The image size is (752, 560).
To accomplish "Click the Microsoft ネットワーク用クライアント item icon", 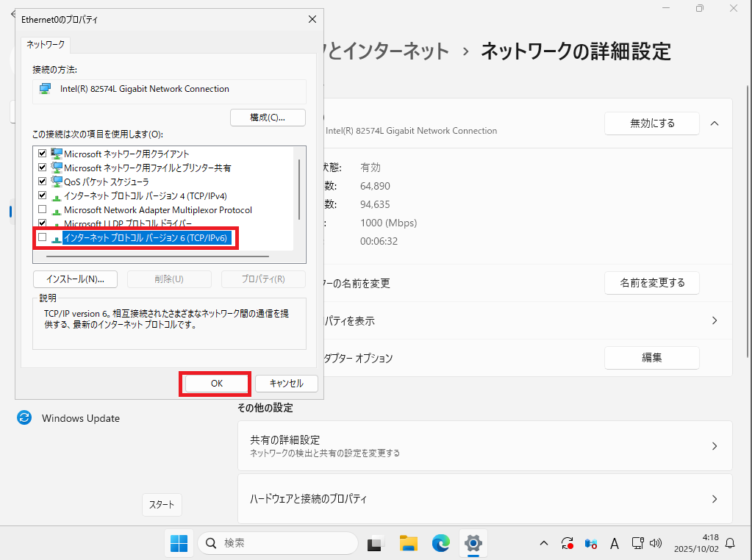I will click(57, 154).
